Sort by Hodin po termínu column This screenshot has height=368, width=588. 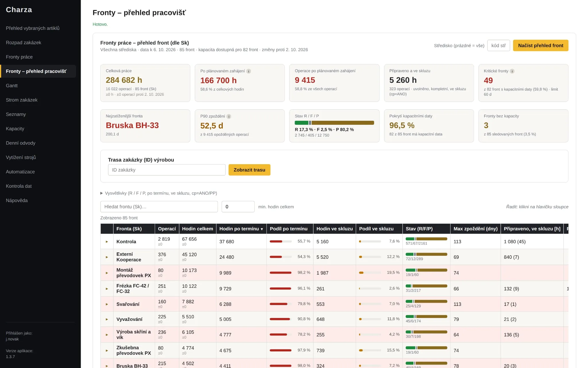pos(241,229)
